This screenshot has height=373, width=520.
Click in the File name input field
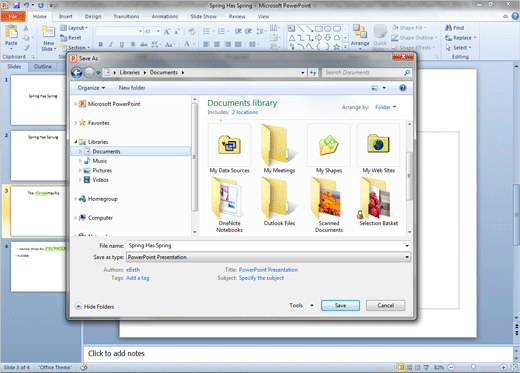[x=265, y=246]
